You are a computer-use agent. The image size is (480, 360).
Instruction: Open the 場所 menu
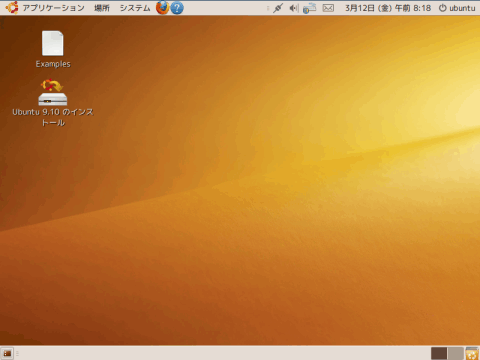point(102,8)
